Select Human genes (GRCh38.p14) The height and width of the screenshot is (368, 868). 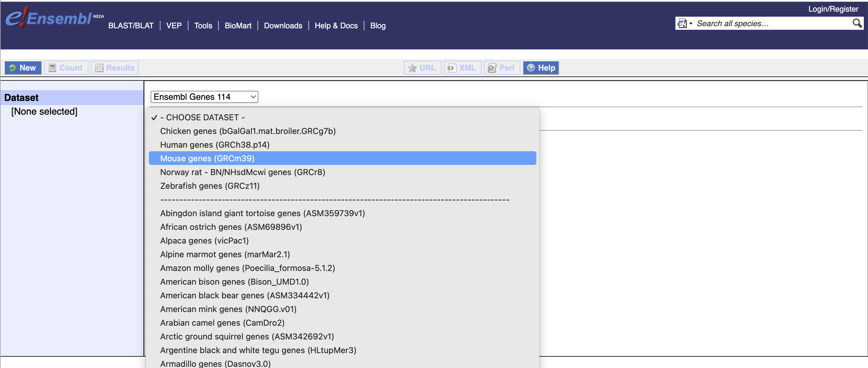pos(342,145)
